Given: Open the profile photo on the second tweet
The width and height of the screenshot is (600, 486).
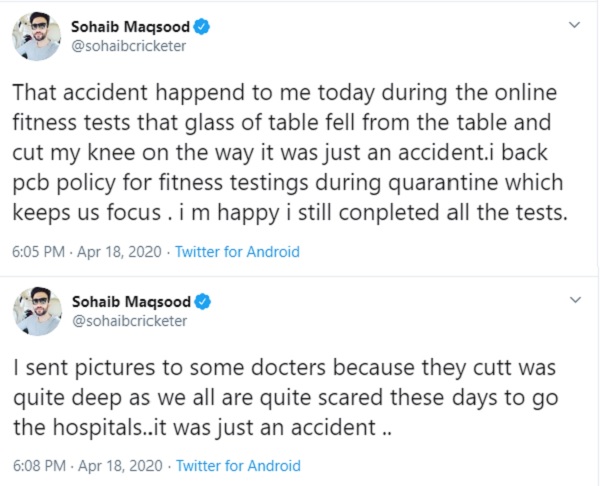Looking at the screenshot, I should point(38,312).
